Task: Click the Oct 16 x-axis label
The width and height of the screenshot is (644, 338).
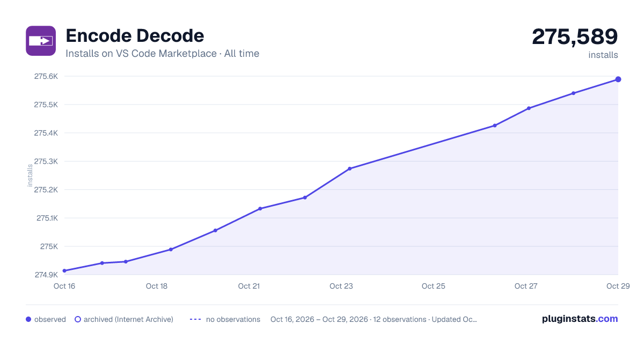Action: [64, 286]
